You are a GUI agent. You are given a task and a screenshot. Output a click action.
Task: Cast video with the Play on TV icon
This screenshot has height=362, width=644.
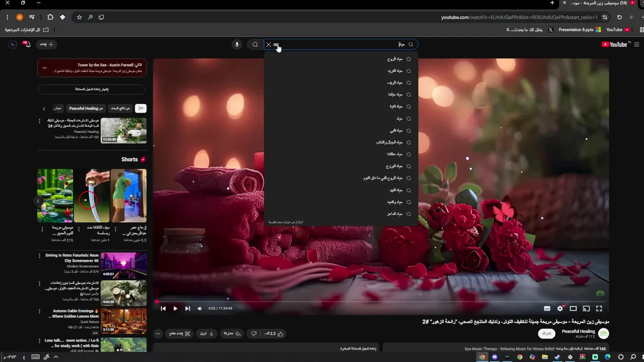(586, 309)
